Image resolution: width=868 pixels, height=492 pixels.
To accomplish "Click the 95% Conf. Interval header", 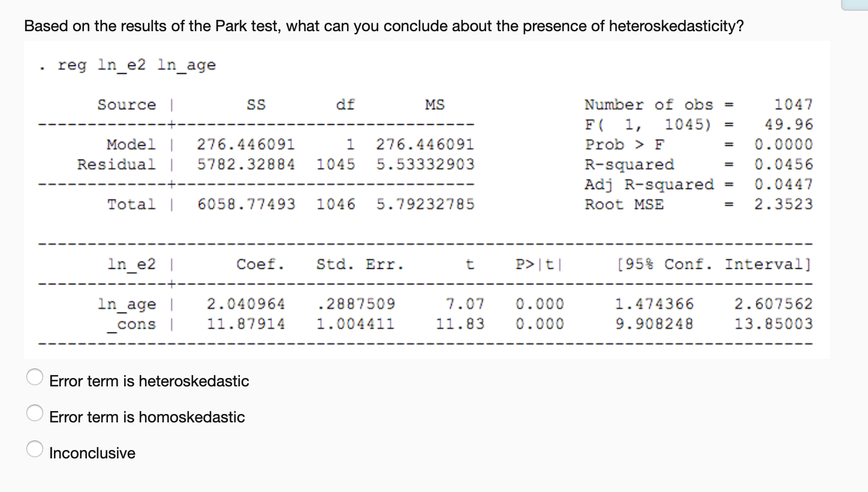I will click(701, 264).
